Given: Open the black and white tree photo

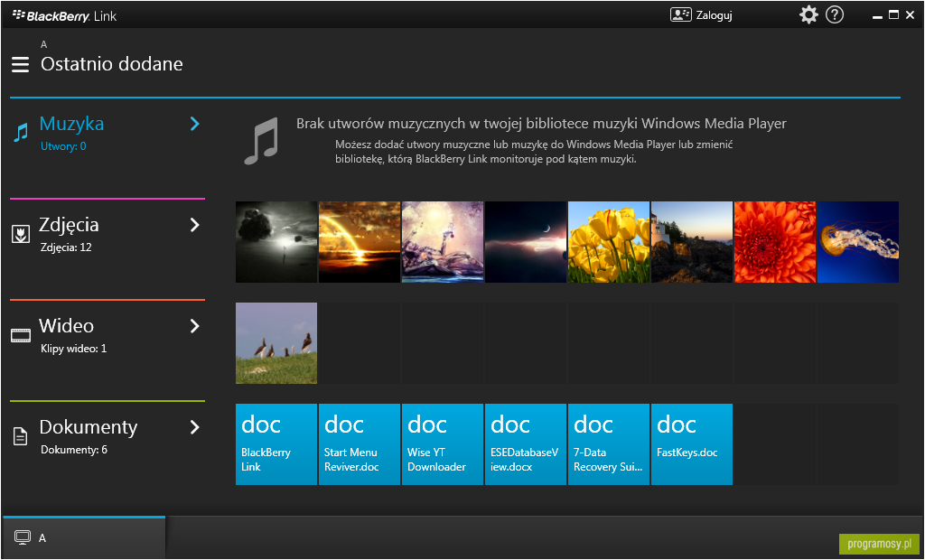Looking at the screenshot, I should [x=276, y=242].
